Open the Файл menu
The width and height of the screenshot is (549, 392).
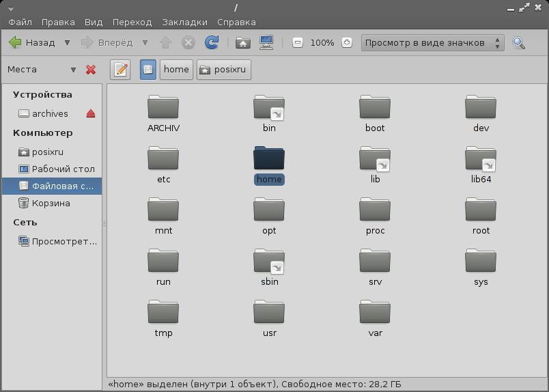(20, 22)
